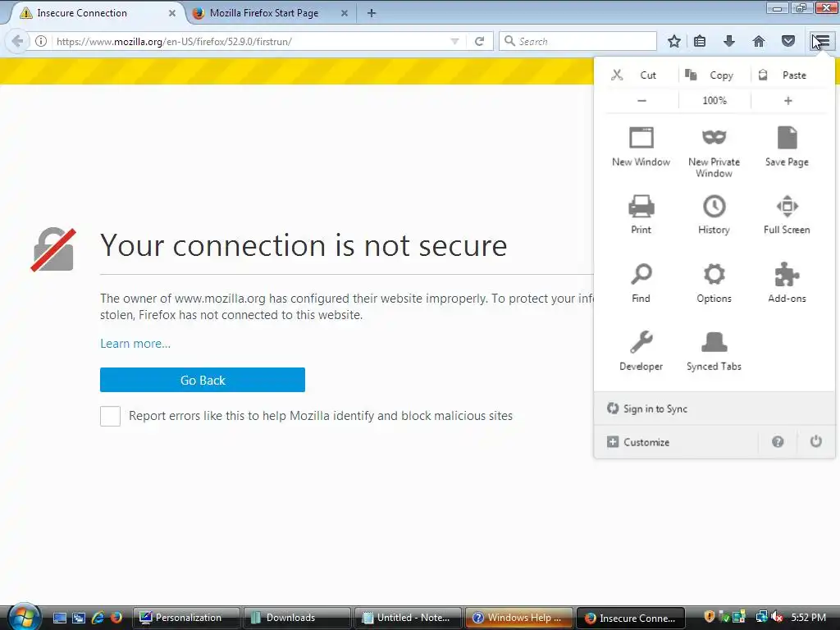Open the Developer tools menu
The image size is (840, 630).
pyautogui.click(x=641, y=351)
